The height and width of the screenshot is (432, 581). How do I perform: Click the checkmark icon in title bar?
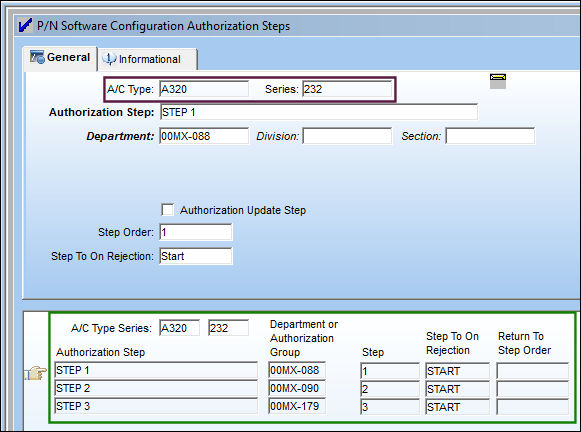[25, 26]
